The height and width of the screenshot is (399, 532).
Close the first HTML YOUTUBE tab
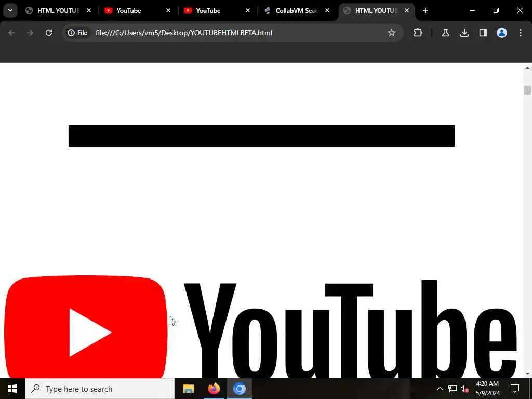(x=89, y=10)
